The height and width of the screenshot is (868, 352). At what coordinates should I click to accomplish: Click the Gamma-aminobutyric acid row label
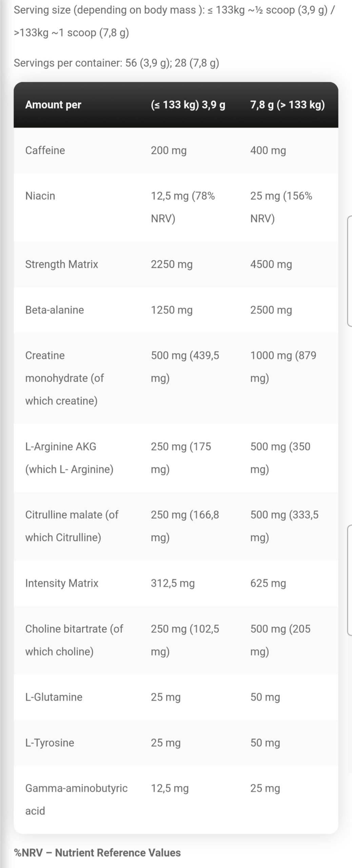[76, 799]
